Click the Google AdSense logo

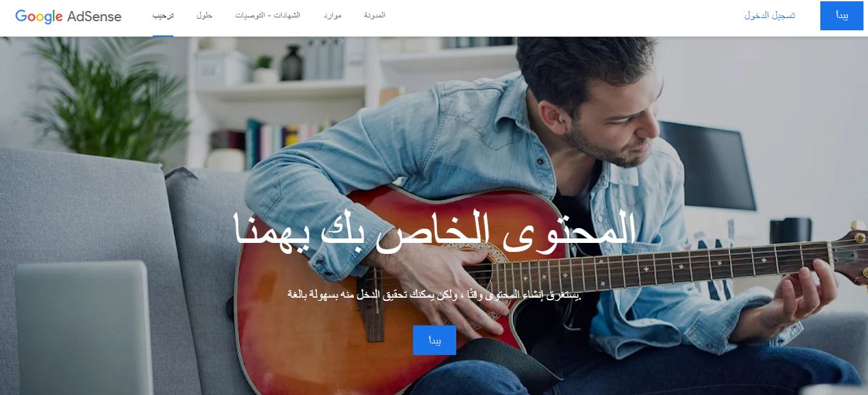coord(68,17)
